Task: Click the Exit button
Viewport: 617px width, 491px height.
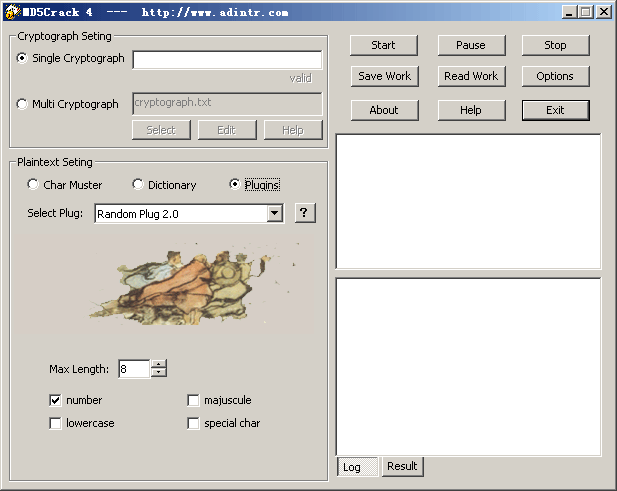Action: pos(556,110)
